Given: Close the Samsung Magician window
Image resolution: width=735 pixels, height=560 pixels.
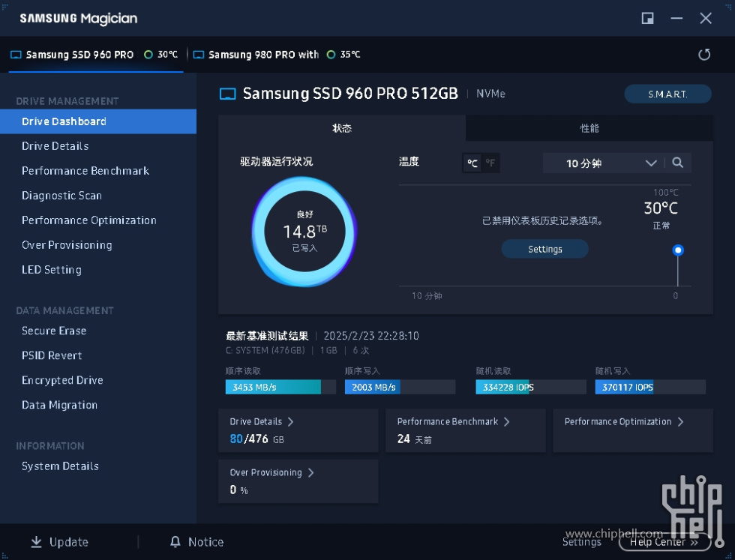Looking at the screenshot, I should click(x=706, y=18).
